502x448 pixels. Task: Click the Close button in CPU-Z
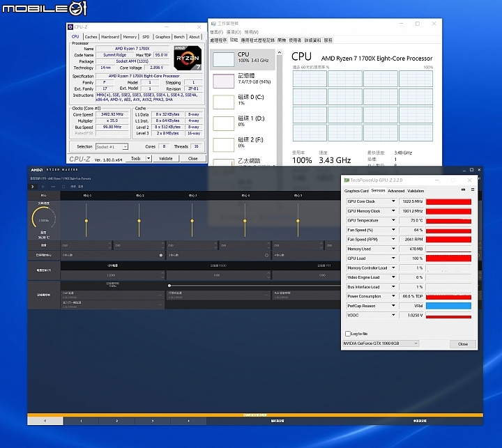192,158
